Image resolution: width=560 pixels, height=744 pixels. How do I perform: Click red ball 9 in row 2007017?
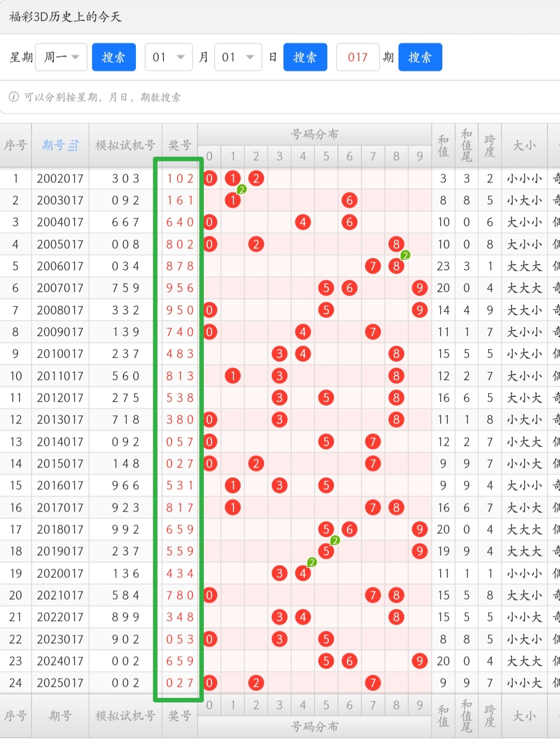coord(419,288)
